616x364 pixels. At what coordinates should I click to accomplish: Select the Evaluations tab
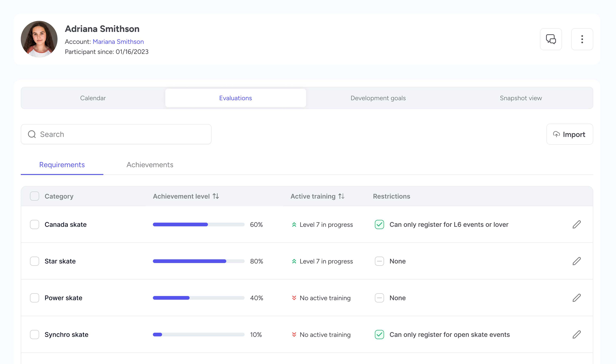[236, 98]
